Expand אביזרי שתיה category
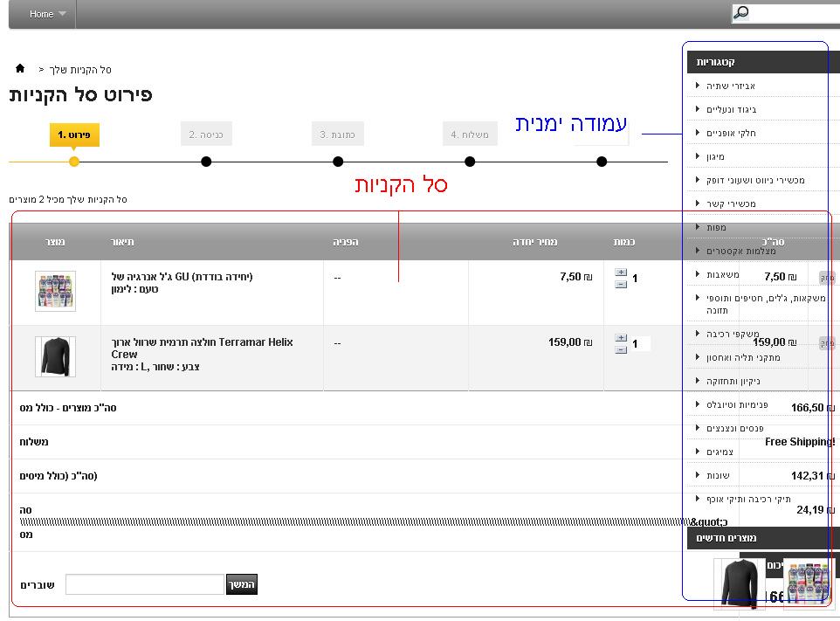This screenshot has width=840, height=621. coord(731,86)
